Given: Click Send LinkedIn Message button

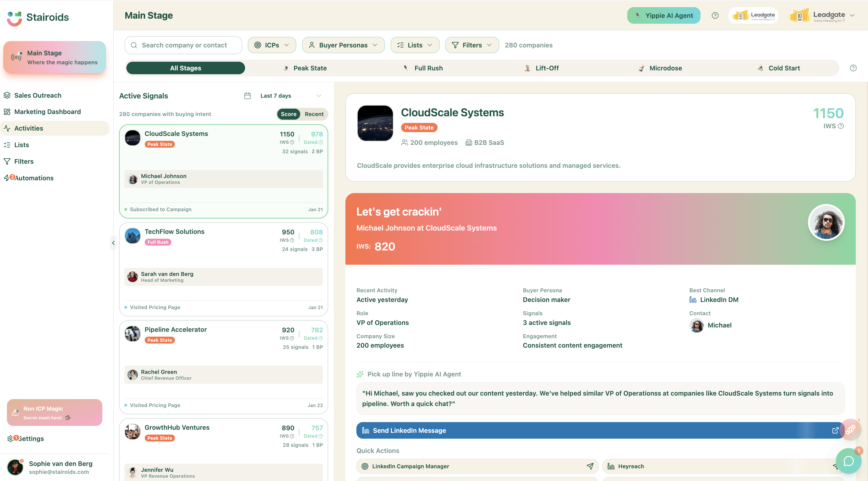Looking at the screenshot, I should click(x=600, y=431).
